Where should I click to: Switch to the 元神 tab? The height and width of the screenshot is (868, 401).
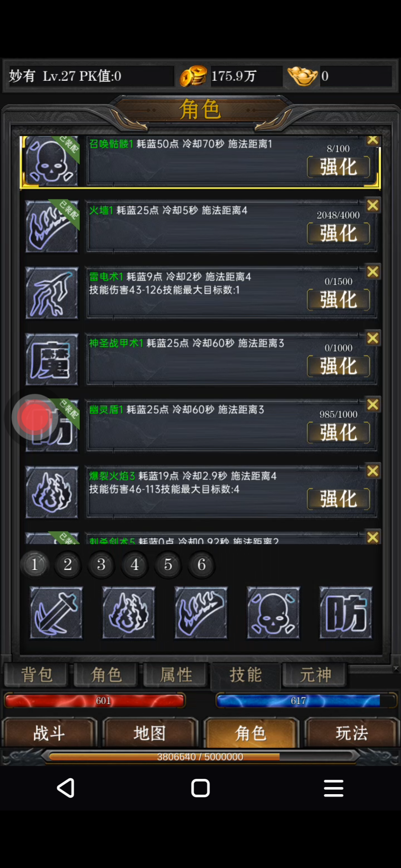coord(315,674)
